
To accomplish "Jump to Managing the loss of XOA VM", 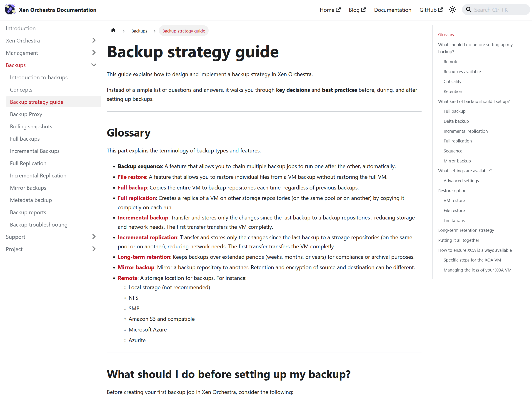I will [477, 270].
